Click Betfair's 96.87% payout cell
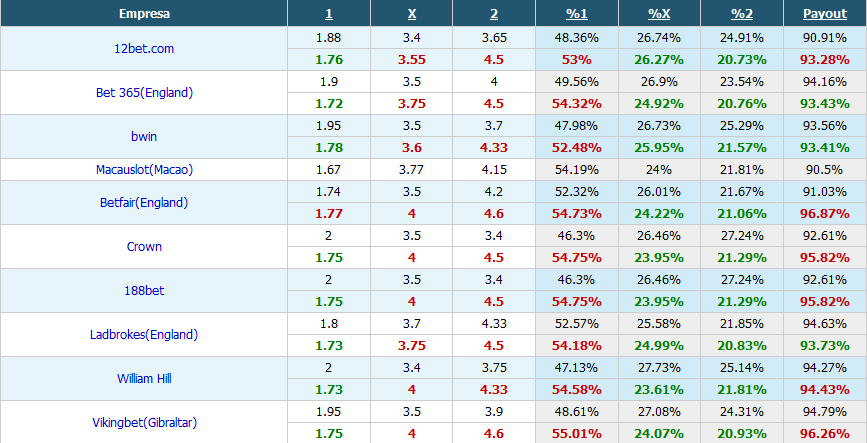The height and width of the screenshot is (443, 867). (x=824, y=213)
